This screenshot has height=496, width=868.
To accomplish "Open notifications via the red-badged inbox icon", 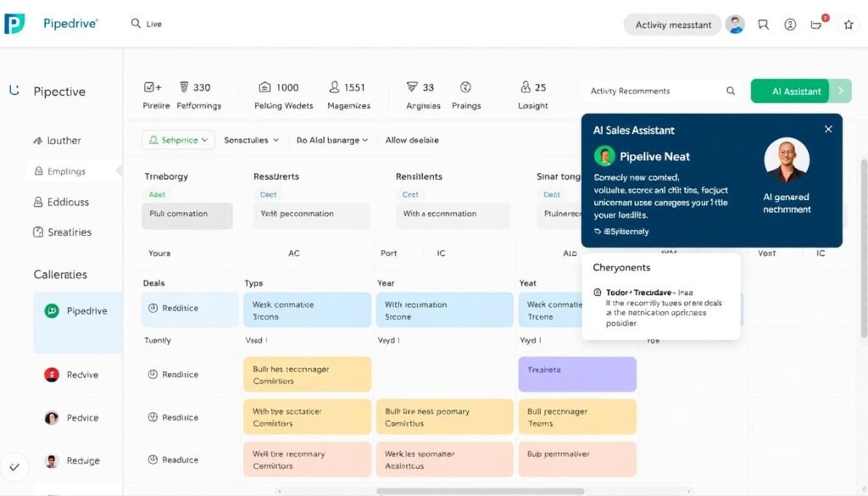I will [816, 25].
